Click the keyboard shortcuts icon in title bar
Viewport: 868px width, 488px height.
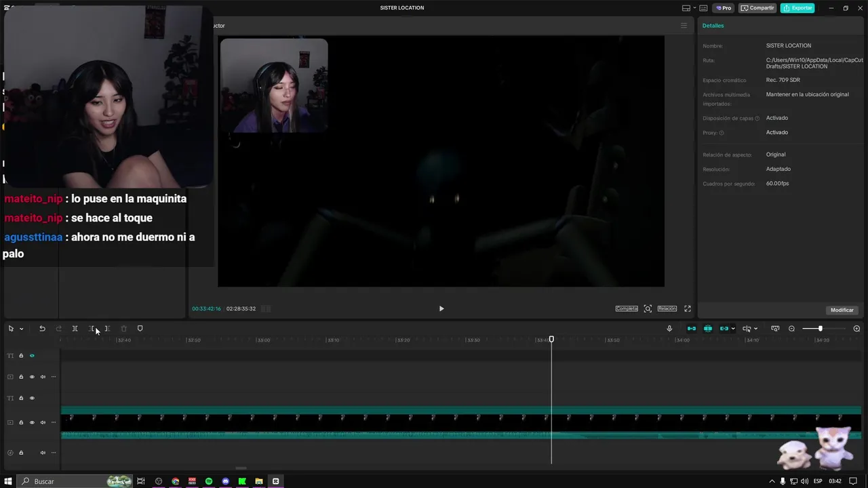(x=703, y=8)
